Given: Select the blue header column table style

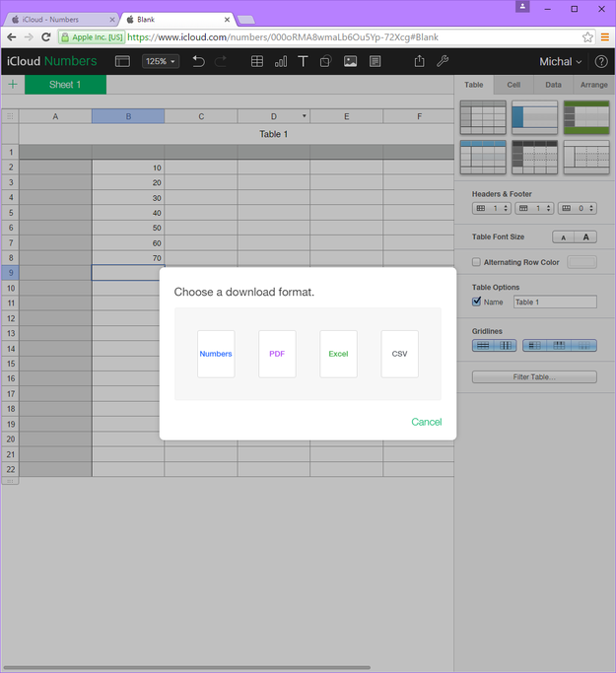Looking at the screenshot, I should tap(534, 117).
